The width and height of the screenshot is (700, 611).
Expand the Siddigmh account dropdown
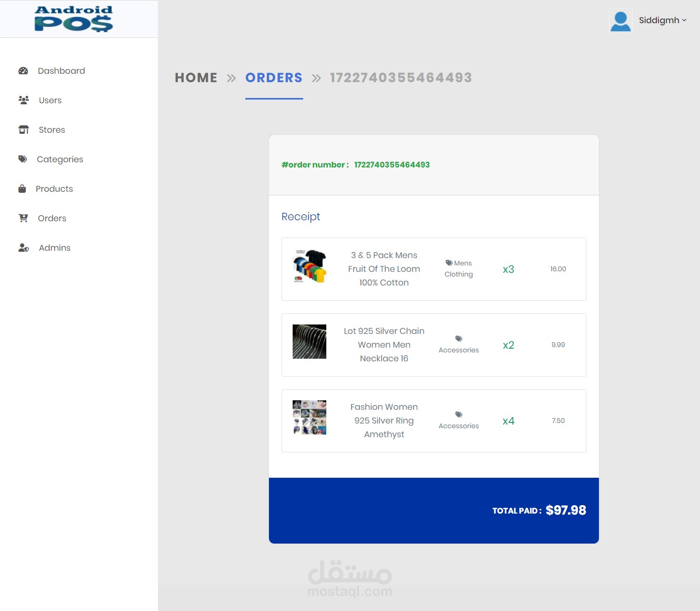663,20
